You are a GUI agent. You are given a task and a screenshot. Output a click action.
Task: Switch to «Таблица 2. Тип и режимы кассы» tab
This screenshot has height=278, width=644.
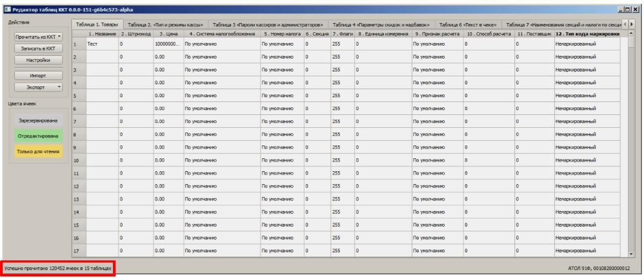166,25
